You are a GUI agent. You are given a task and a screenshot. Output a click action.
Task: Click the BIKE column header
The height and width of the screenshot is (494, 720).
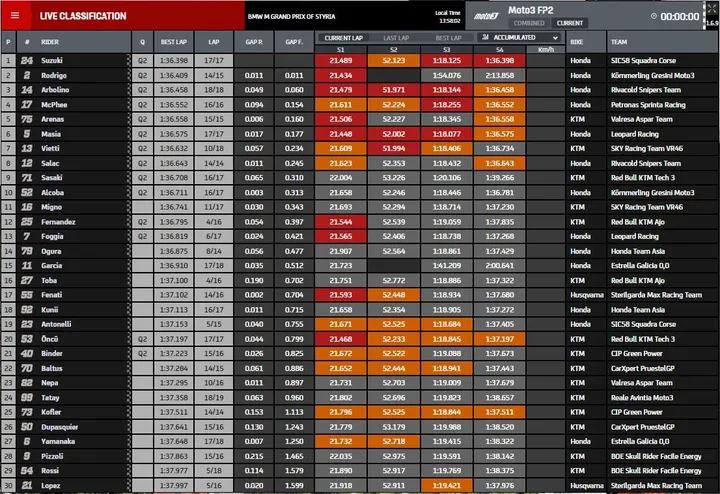[577, 42]
